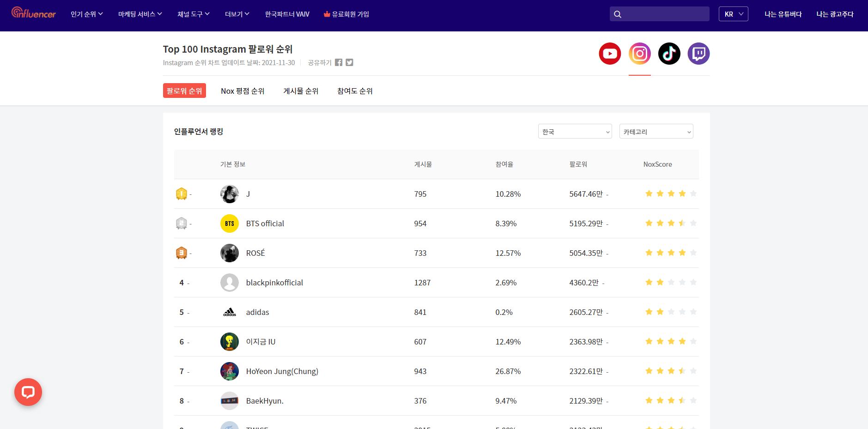Select the 참여도 순위 tab
Screen dimensions: 868x429
[355, 91]
